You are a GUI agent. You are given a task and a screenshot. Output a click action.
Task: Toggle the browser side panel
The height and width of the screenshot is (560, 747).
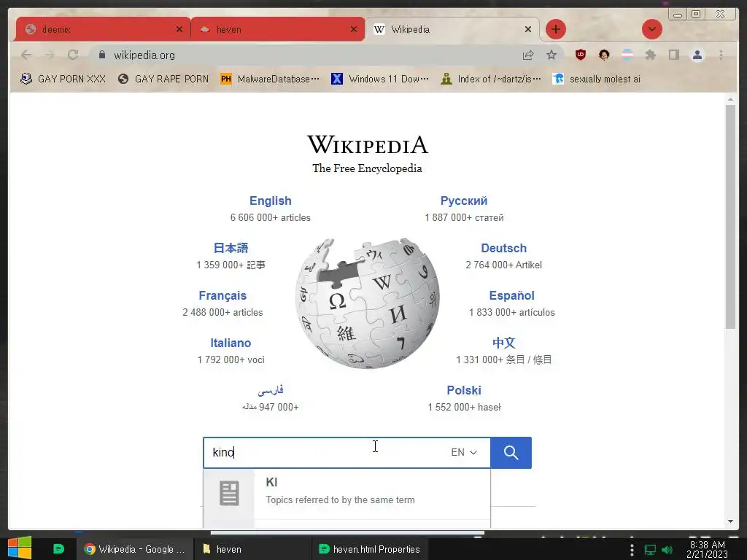[673, 55]
